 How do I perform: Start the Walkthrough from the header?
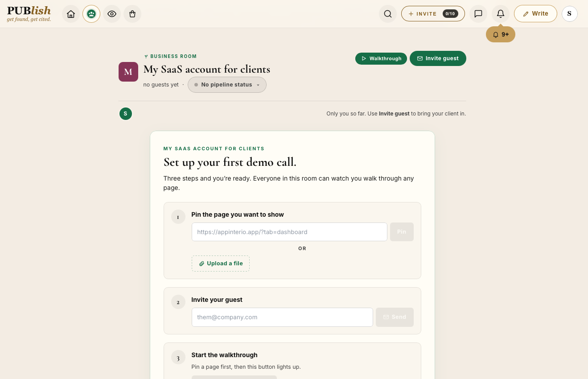[x=381, y=58]
